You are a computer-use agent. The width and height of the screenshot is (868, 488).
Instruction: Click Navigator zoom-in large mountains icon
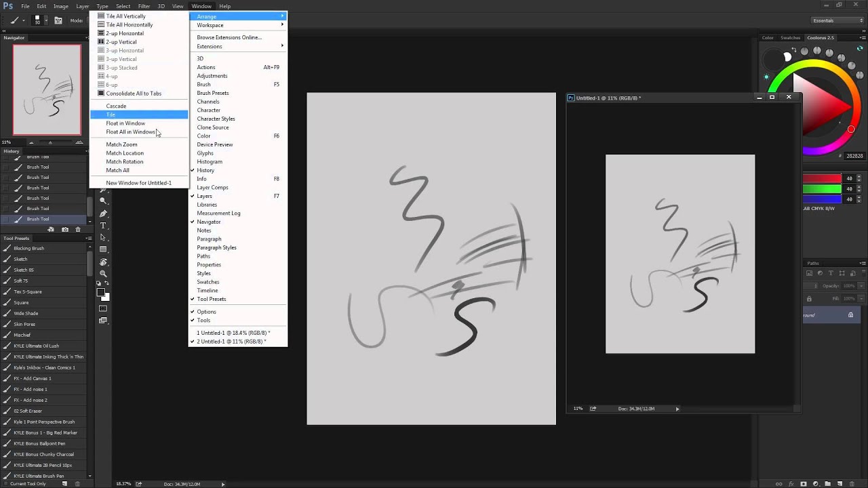(79, 143)
